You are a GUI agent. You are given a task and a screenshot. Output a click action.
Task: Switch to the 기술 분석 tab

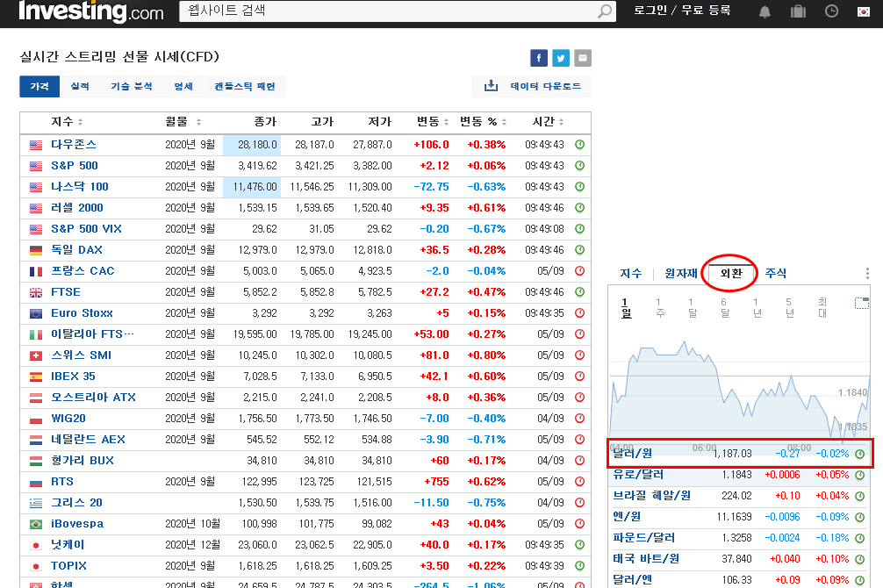(x=131, y=86)
